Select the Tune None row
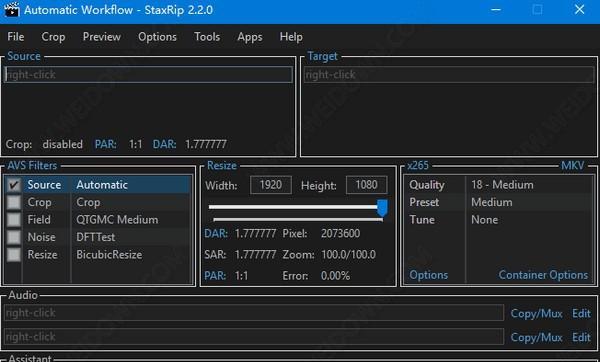Viewport: 600px width, 362px height. (x=499, y=220)
